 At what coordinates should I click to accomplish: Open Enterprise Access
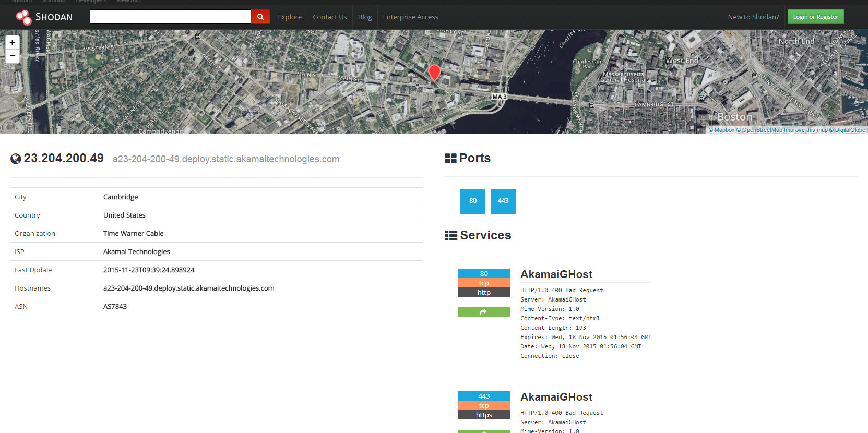(410, 17)
